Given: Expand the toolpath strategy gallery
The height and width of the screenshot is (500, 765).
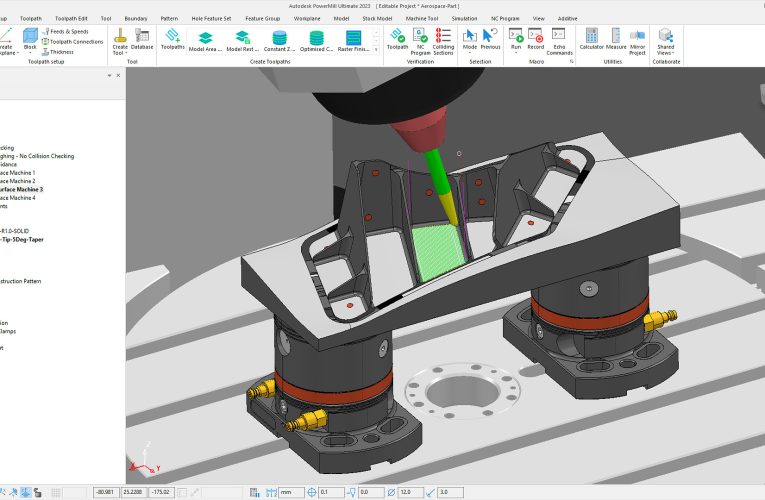Looking at the screenshot, I should pos(376,50).
